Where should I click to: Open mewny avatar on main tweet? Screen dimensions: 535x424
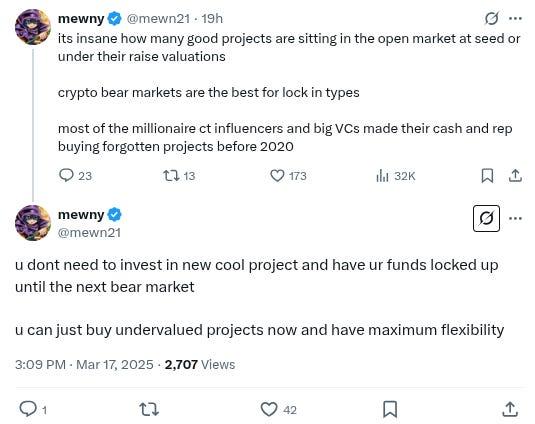33,223
